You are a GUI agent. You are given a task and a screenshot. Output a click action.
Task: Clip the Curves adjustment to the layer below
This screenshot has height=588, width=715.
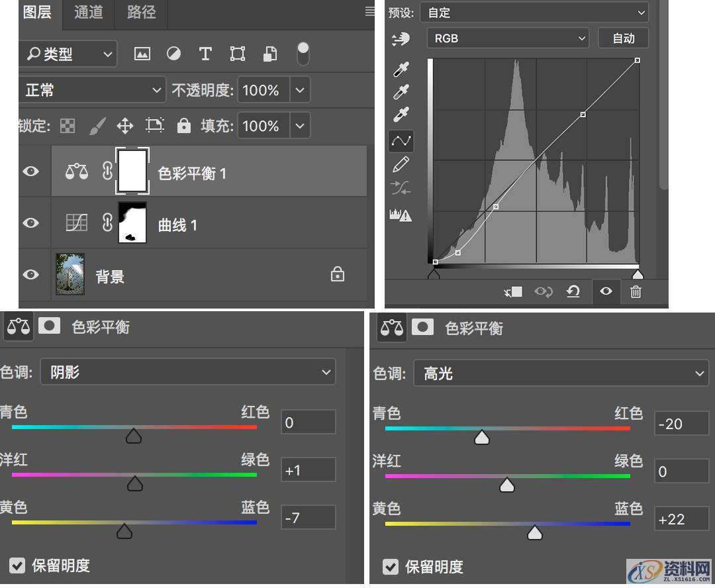click(x=512, y=291)
